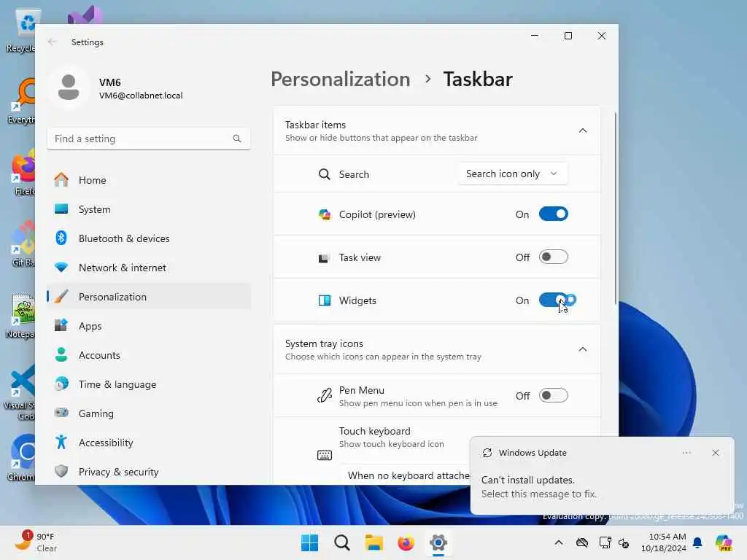747x560 pixels.
Task: Click the Widgets icon in Taskbar items
Action: [x=325, y=300]
